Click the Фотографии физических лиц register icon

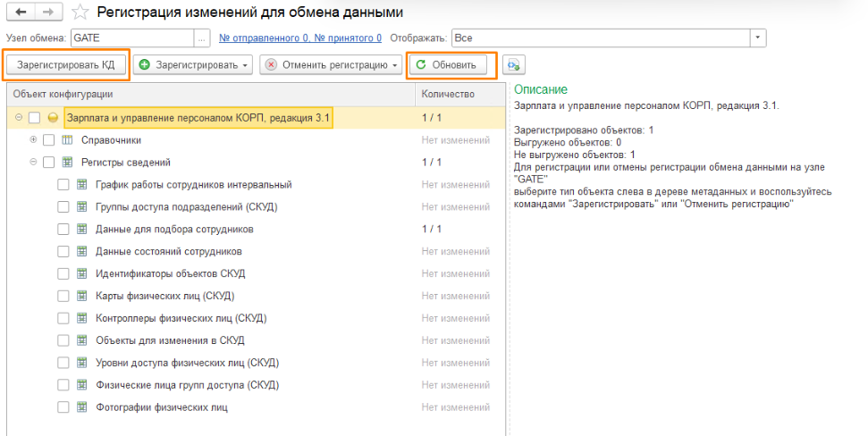(x=81, y=407)
